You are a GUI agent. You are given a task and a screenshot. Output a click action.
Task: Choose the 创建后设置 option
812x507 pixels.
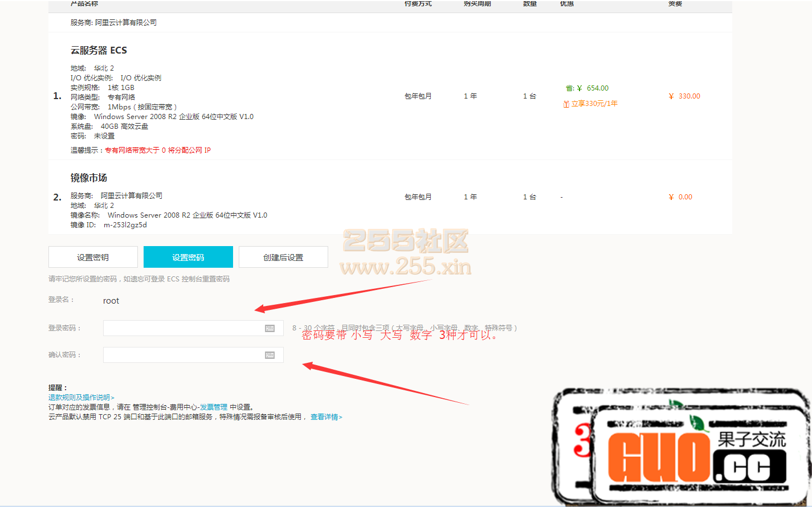point(283,257)
